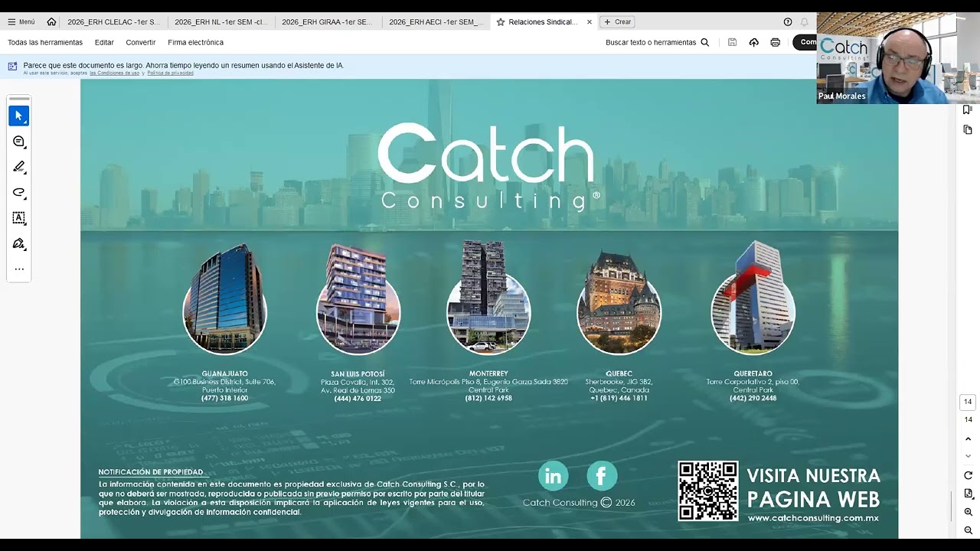
Task: Click the current page number box
Action: pos(968,402)
